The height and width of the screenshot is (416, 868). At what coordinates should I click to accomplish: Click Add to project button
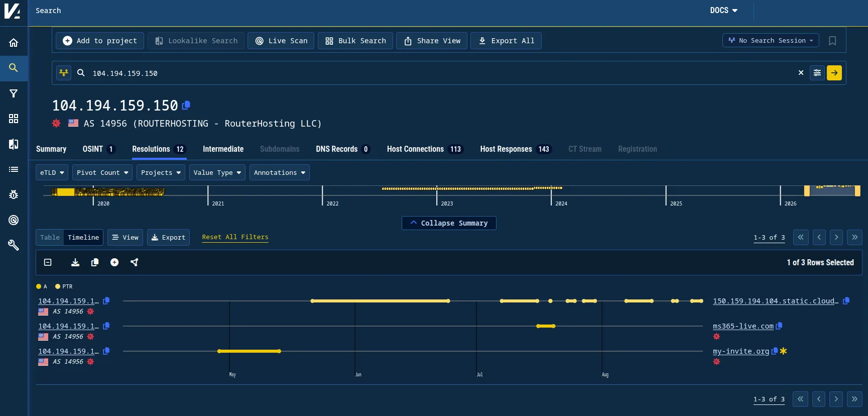100,41
